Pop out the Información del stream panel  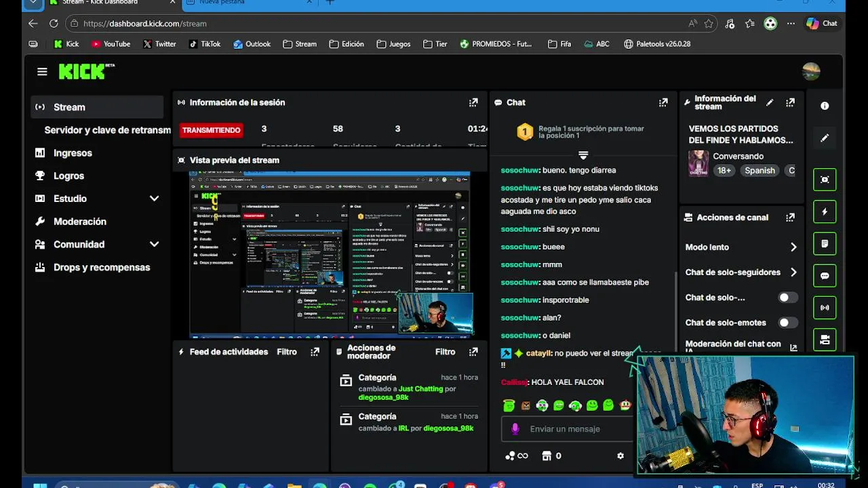click(790, 102)
